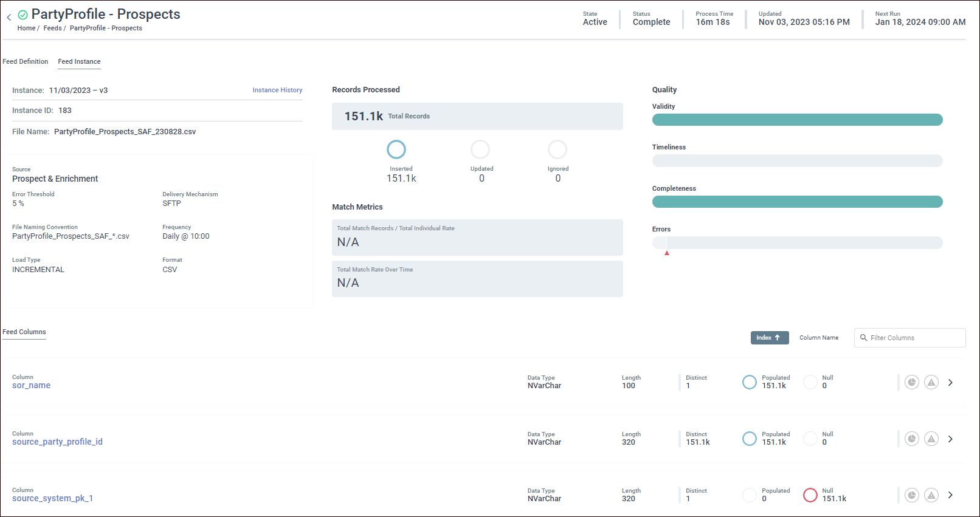
Task: Click the back arrow beside PartyProfile title
Action: pos(9,18)
